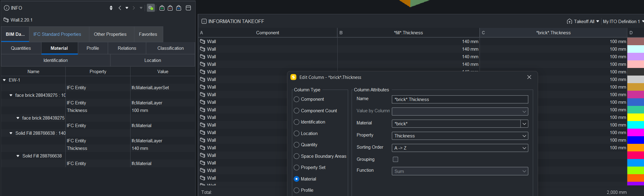The image size is (644, 196).
Task: Collapse the EW-1 tree node
Action: pyautogui.click(x=4, y=80)
